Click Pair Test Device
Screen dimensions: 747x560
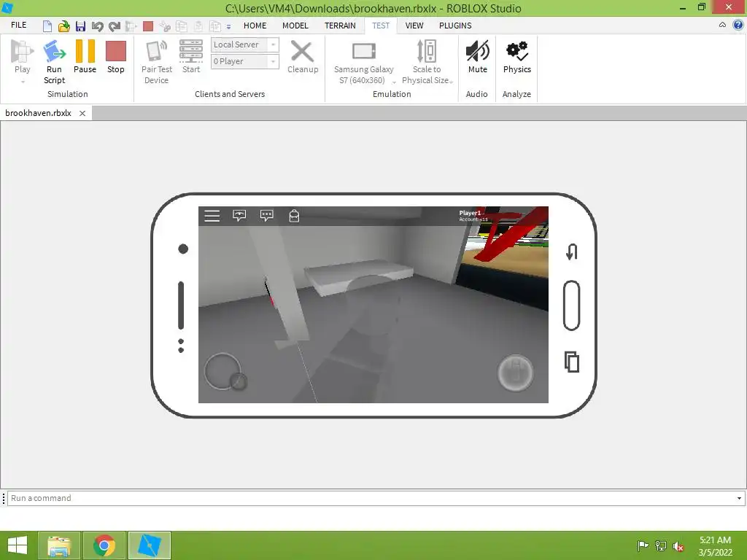click(x=157, y=62)
